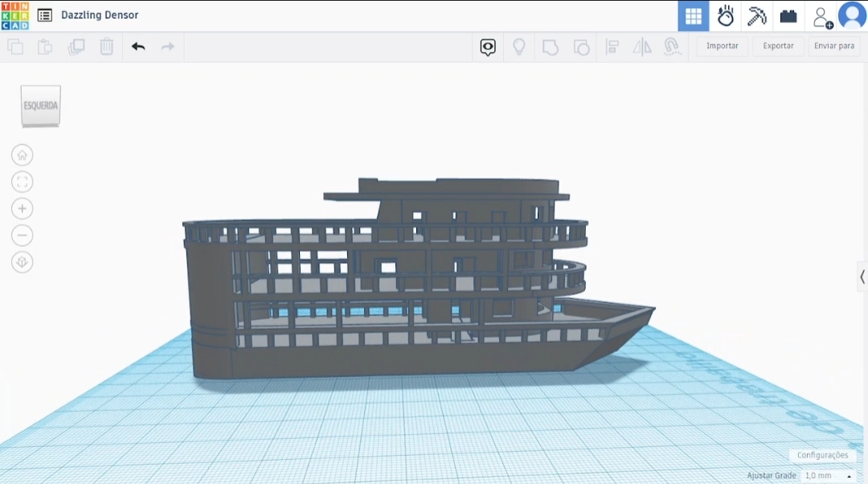Click the Group shapes icon

pos(551,47)
